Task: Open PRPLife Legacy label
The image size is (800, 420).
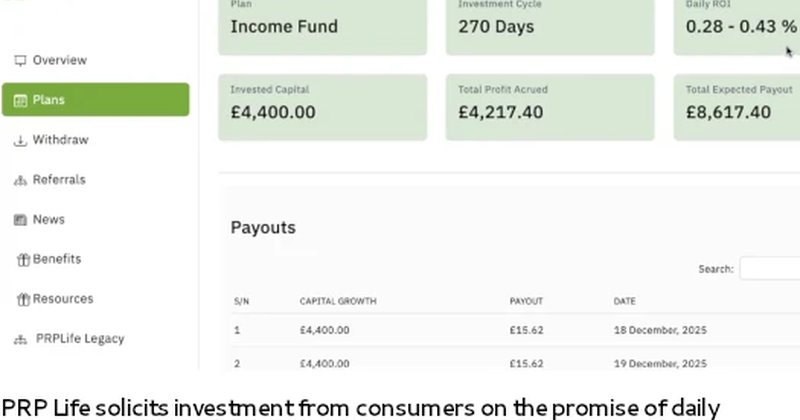Action: tap(80, 339)
